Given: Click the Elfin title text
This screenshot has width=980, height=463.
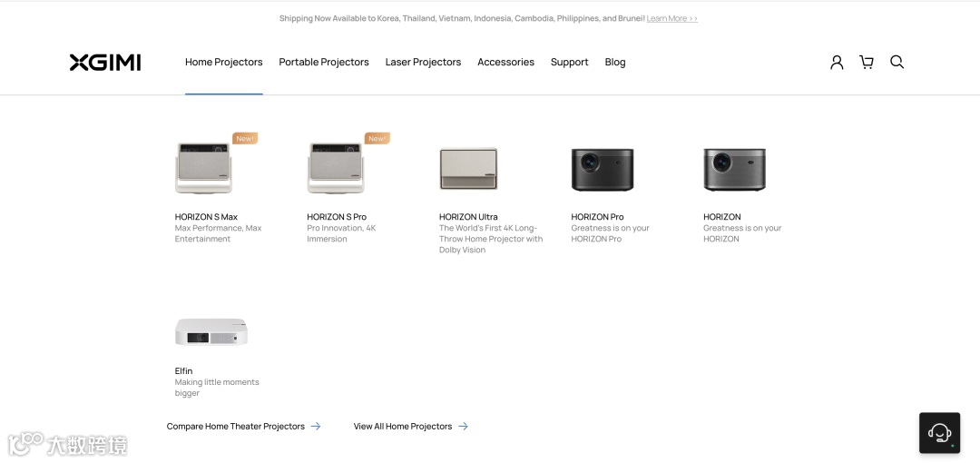Looking at the screenshot, I should click(x=183, y=371).
